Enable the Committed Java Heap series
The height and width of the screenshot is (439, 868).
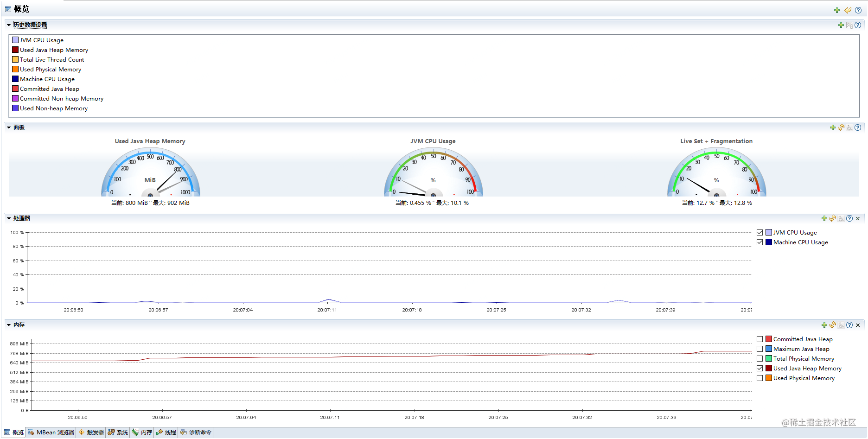tap(759, 339)
